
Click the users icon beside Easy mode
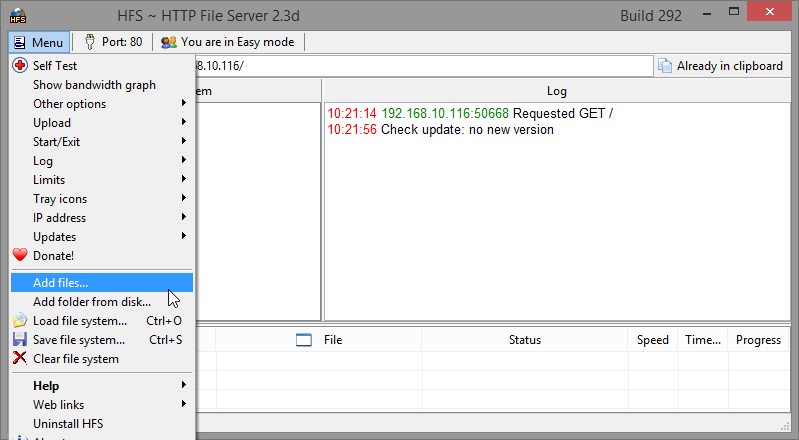[169, 42]
